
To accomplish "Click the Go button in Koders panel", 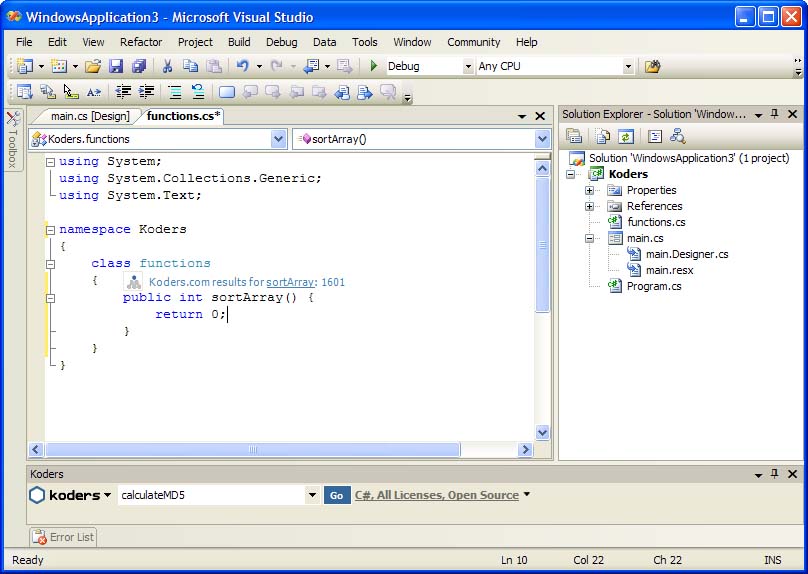I will click(336, 495).
